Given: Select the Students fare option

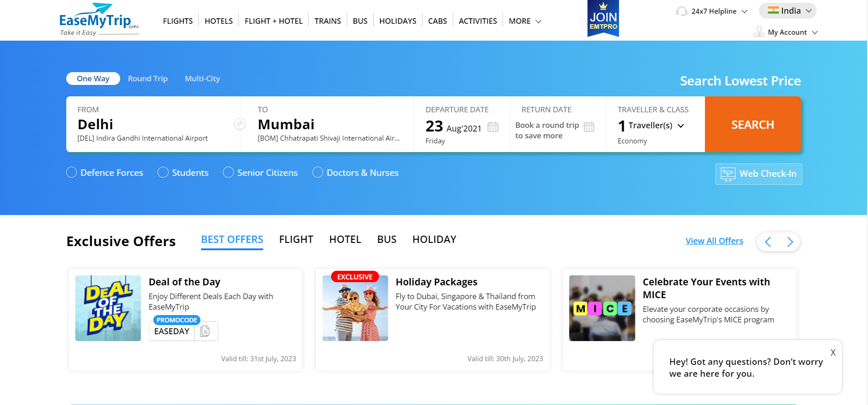Looking at the screenshot, I should [x=183, y=173].
